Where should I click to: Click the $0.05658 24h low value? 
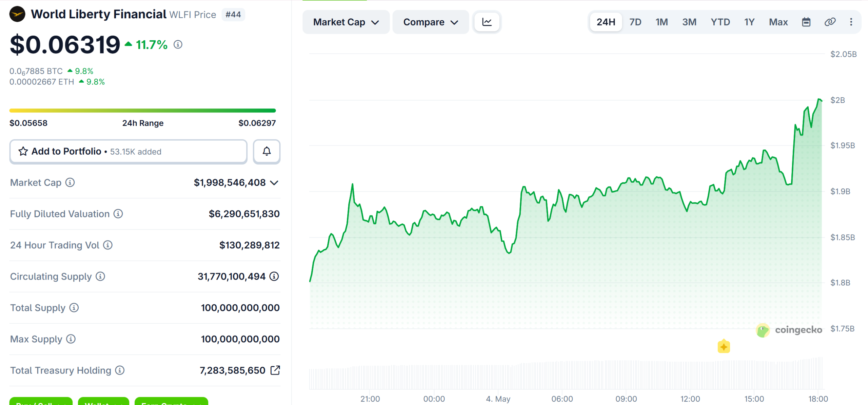click(x=28, y=123)
